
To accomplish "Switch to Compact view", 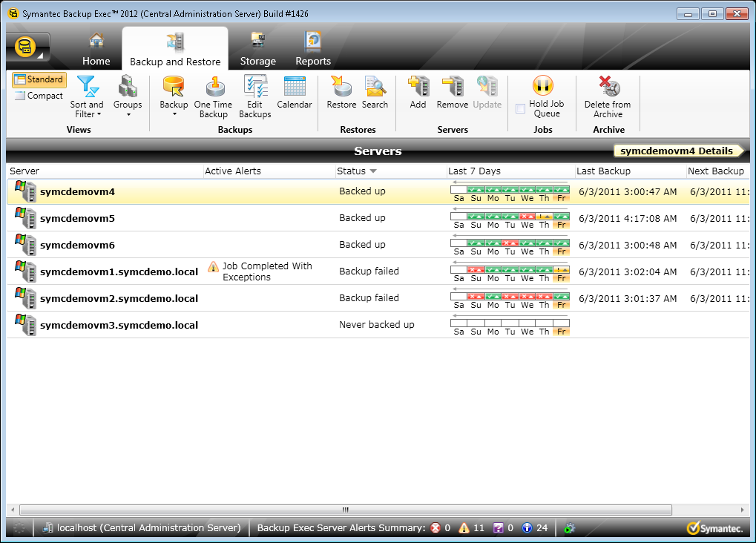I will [x=39, y=96].
